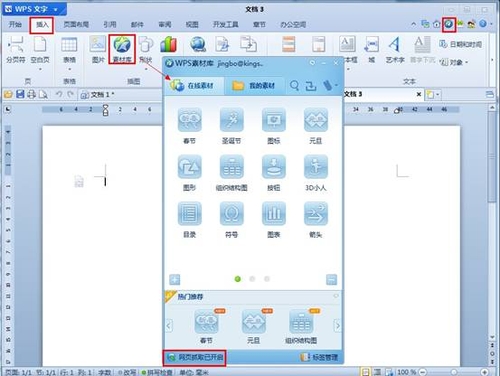Click the print icon in quick toolbar

tap(31, 94)
